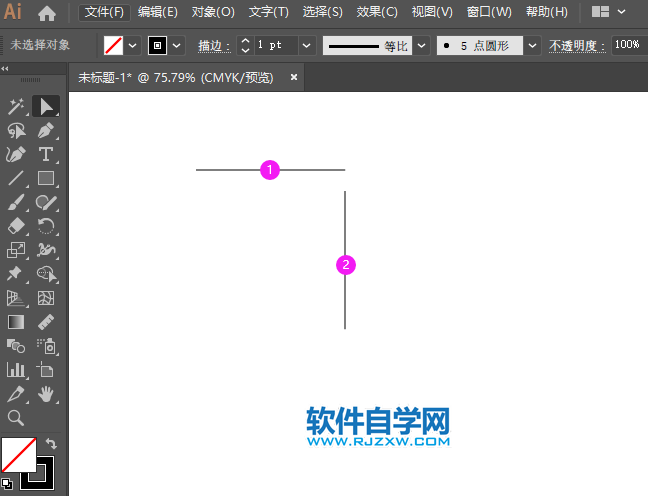Select the Eyedropper tool
The height and width of the screenshot is (496, 648).
coord(16,393)
